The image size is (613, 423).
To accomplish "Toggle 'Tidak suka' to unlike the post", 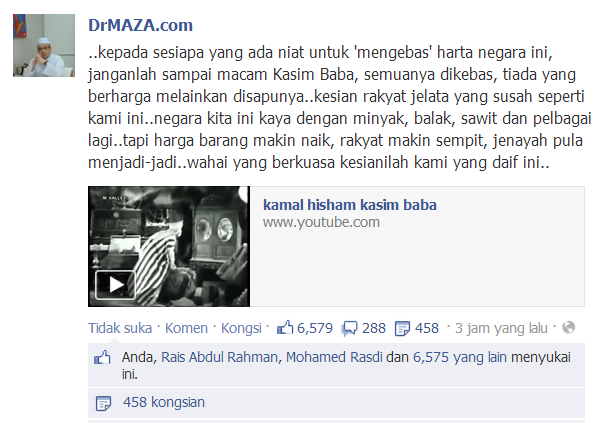I will 120,328.
